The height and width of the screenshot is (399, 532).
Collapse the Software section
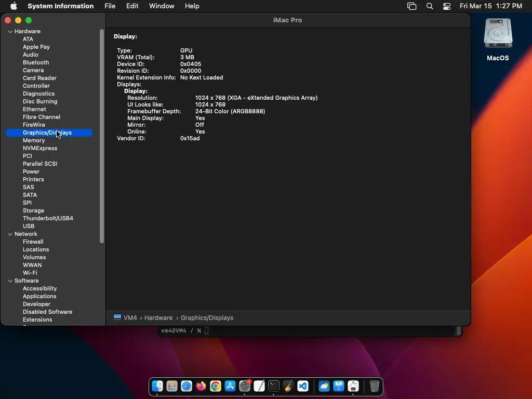(x=10, y=281)
